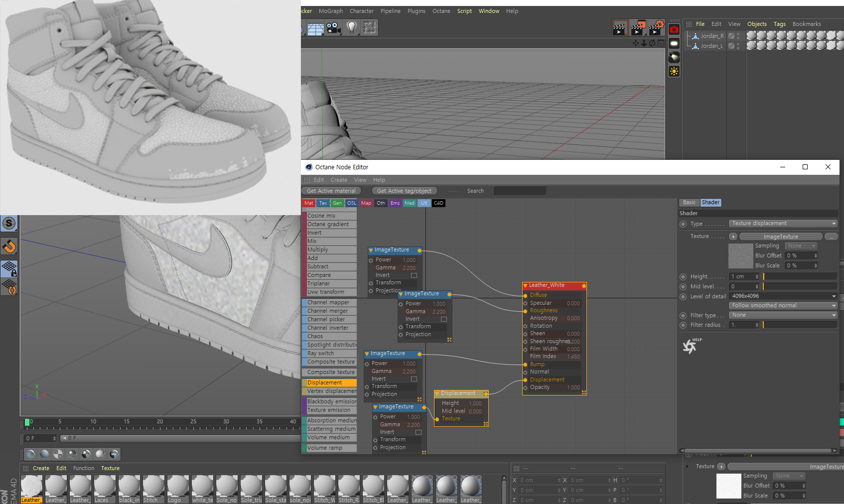844x504 pixels.
Task: Select the Laces material thumbnail
Action: 105,489
